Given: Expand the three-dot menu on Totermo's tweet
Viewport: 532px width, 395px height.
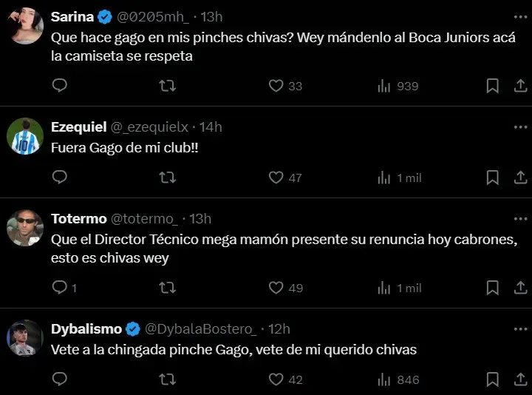Looking at the screenshot, I should (518, 218).
